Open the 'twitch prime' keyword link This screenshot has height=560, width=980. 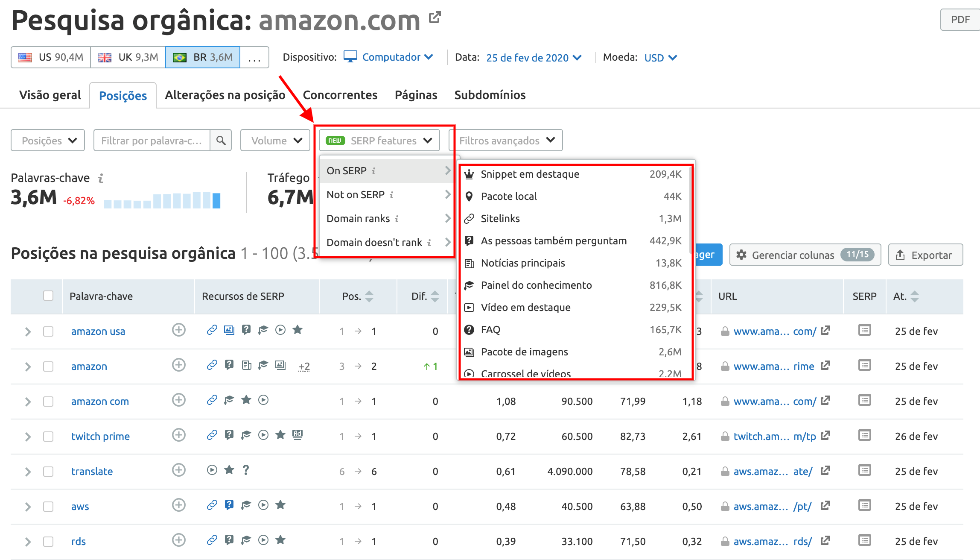point(100,437)
